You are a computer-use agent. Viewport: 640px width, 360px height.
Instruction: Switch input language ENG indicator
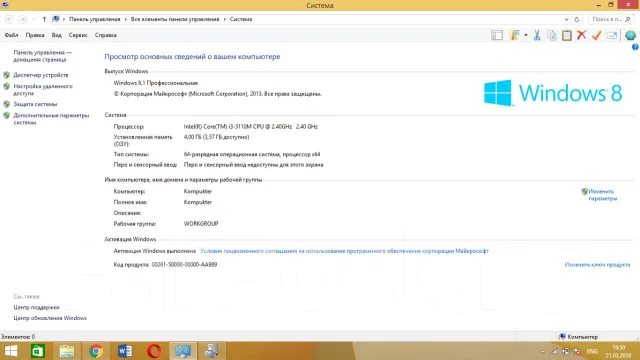tap(592, 351)
